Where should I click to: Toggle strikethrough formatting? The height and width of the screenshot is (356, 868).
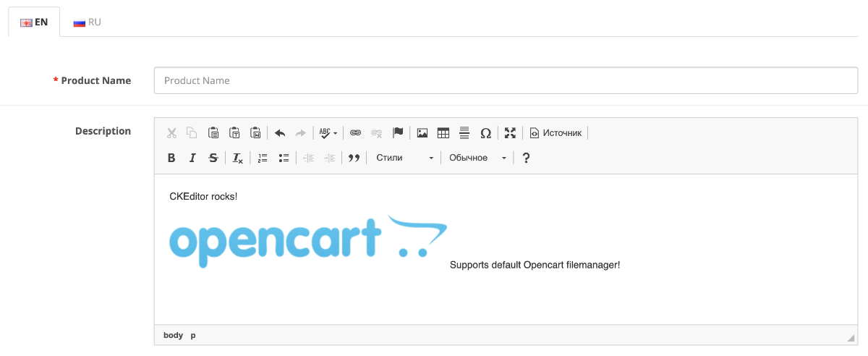[x=213, y=158]
